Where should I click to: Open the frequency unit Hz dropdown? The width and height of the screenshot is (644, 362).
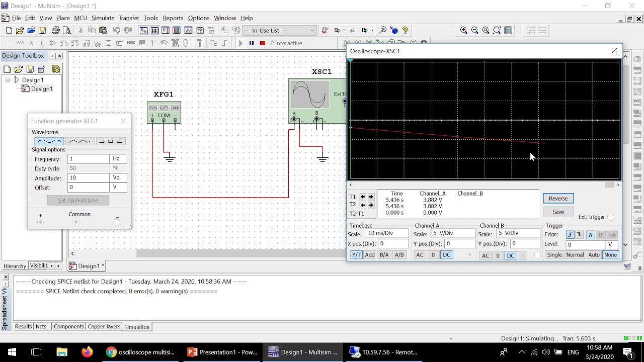[118, 159]
